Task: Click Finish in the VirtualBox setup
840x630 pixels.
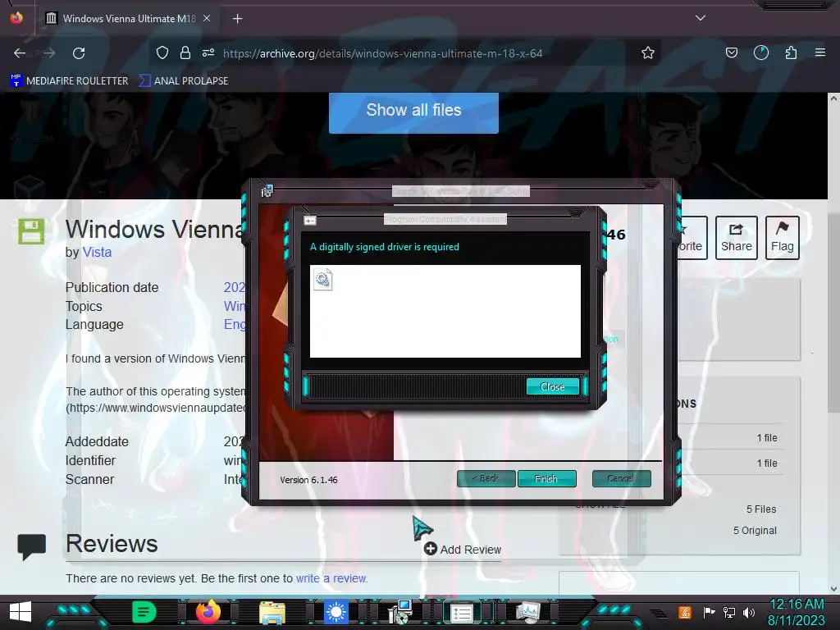Action: (546, 478)
